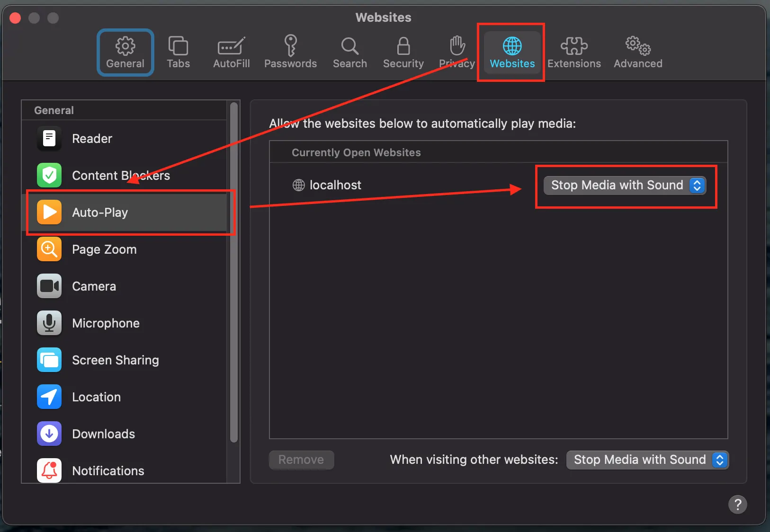This screenshot has width=770, height=532.
Task: Select Screen Sharing label in sidebar
Action: (x=115, y=360)
